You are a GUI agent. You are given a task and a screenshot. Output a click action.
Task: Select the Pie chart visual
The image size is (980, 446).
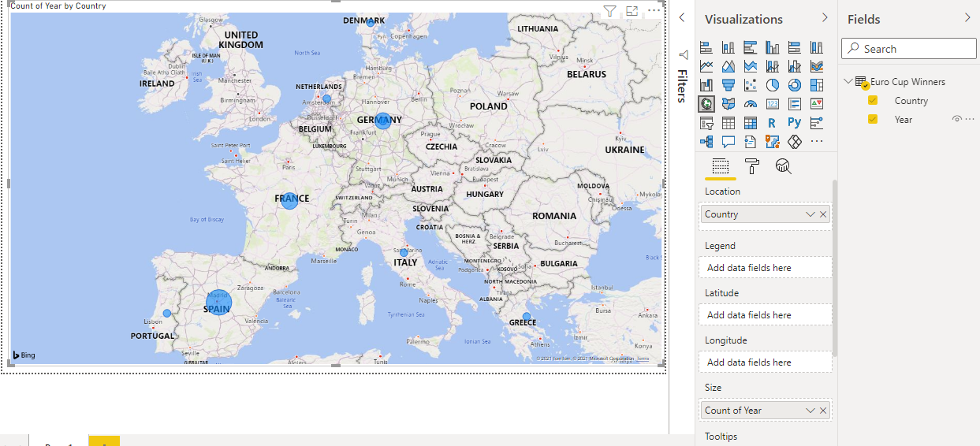[x=773, y=85]
